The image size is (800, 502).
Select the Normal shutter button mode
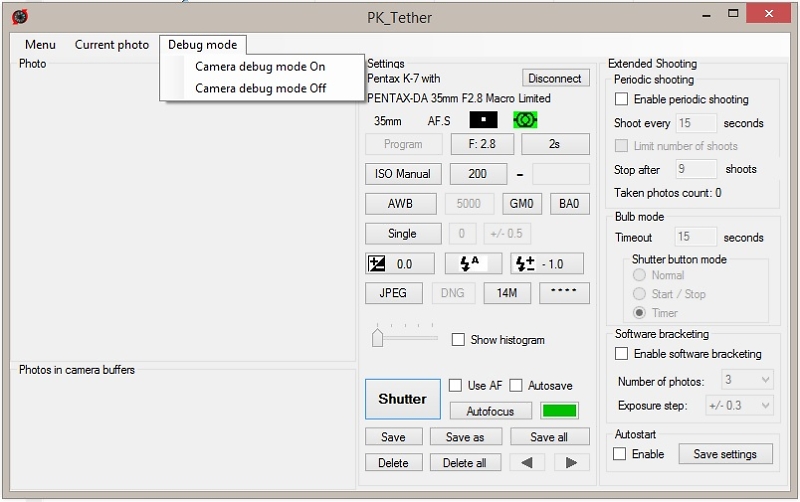[639, 275]
